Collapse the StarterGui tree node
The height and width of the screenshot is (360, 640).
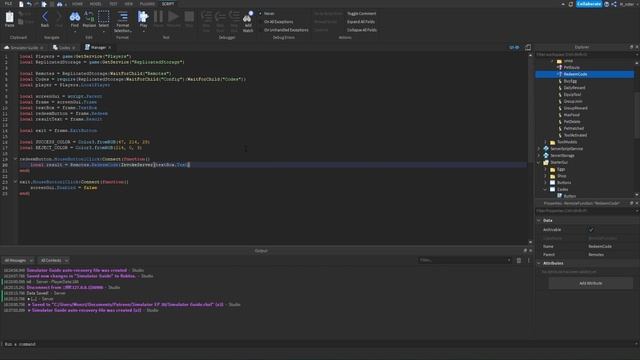point(539,162)
